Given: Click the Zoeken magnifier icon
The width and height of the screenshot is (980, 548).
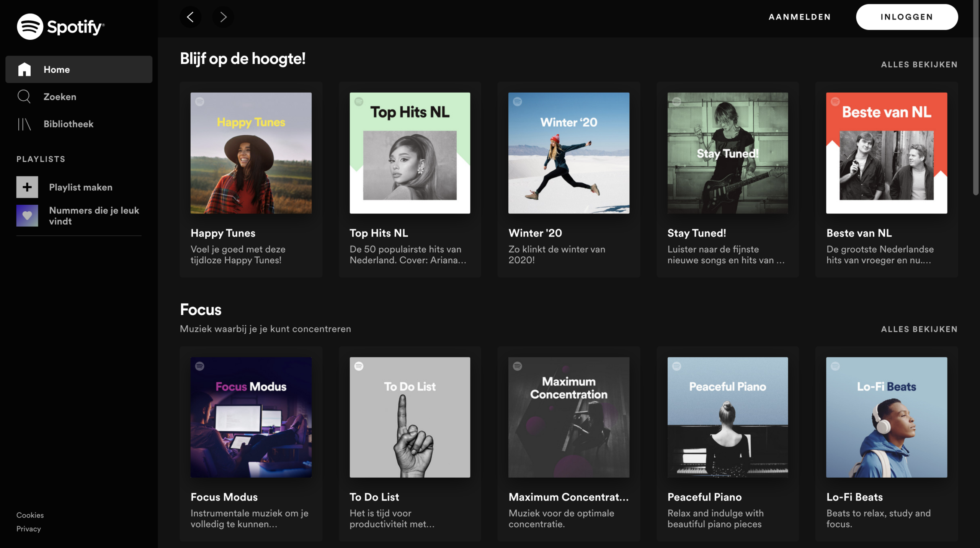Looking at the screenshot, I should pos(24,96).
